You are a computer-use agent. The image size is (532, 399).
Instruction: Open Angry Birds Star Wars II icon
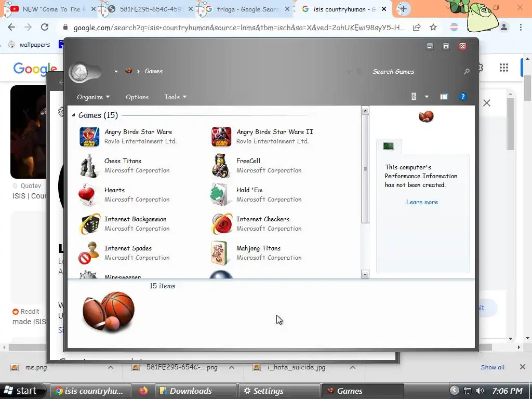click(x=221, y=137)
